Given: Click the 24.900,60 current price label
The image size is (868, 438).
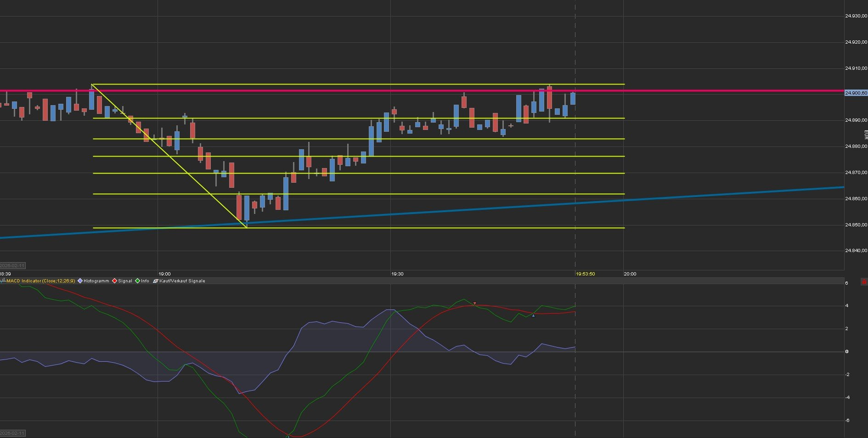Looking at the screenshot, I should click(856, 93).
